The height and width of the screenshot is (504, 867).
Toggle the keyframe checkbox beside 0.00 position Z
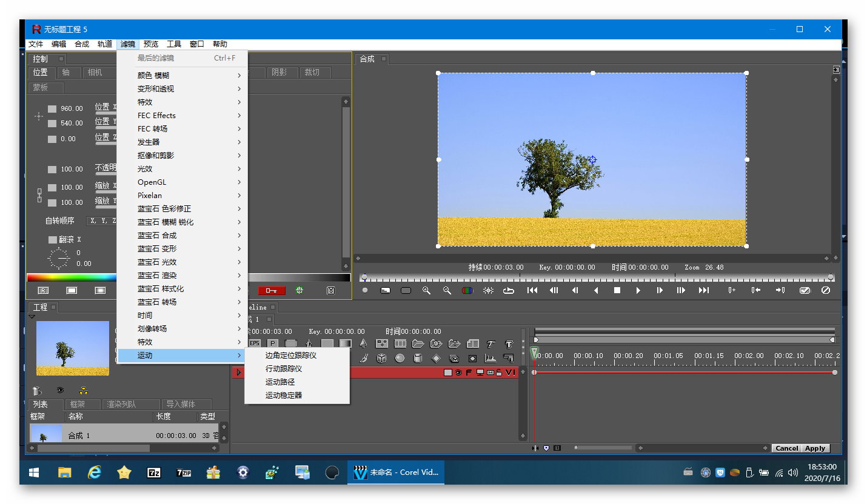[x=52, y=139]
